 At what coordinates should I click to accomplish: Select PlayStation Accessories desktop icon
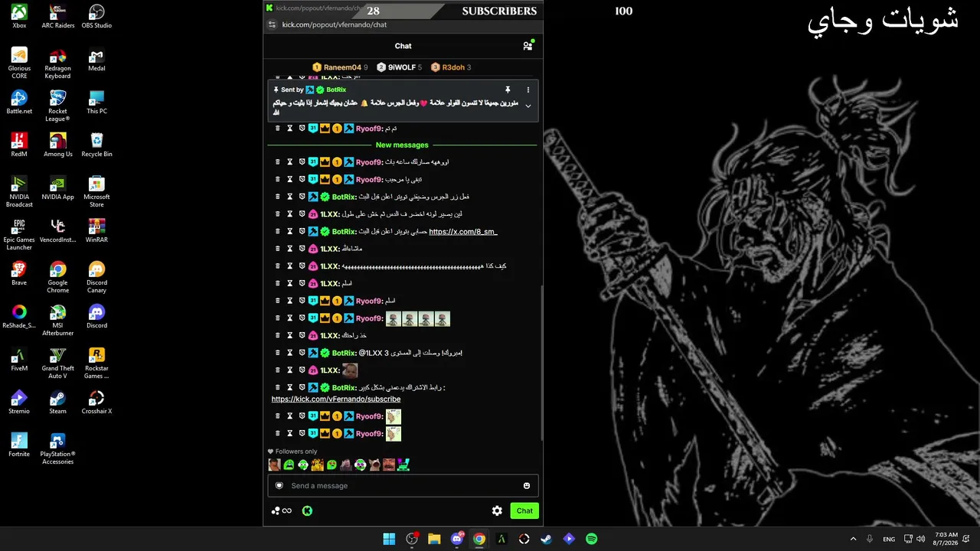tap(58, 448)
